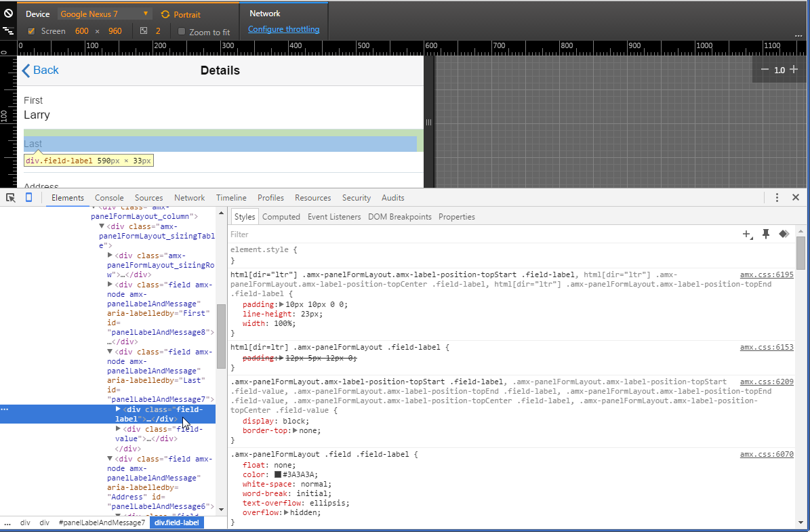Open the Google Nexus 7 device dropdown
This screenshot has height=532, width=810.
coord(105,14)
